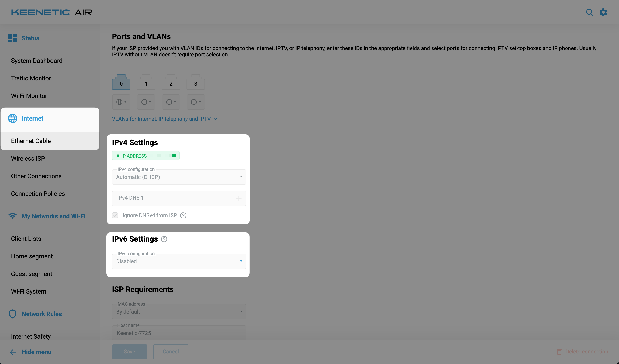Go to Traffic Monitor page
Screen dimensions: 619x364
point(31,78)
